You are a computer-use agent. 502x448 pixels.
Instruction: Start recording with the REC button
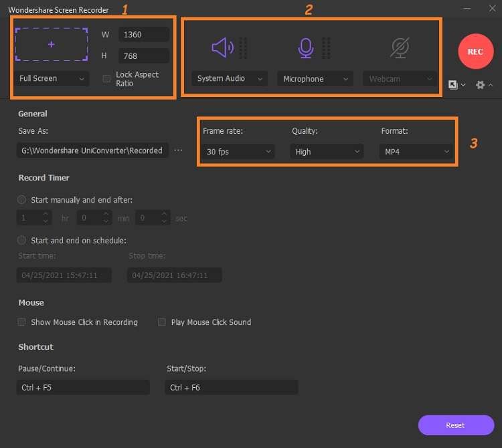point(475,51)
